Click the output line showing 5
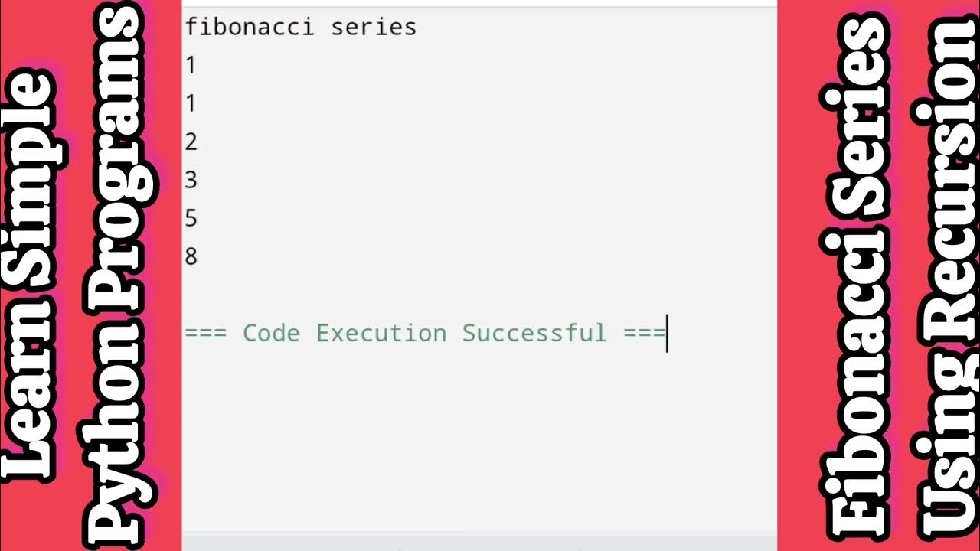Screen dimensions: 980x551 pyautogui.click(x=191, y=219)
